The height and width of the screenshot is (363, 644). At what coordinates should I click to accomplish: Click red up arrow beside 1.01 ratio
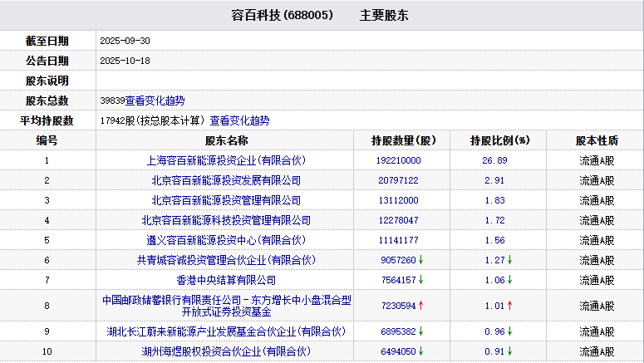[x=509, y=306]
